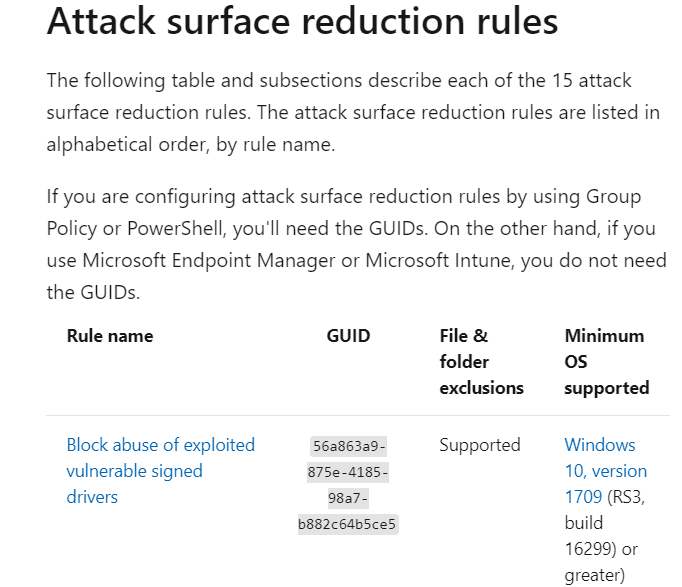Click the b882c64b5ce5 segment of the GUID

(348, 523)
